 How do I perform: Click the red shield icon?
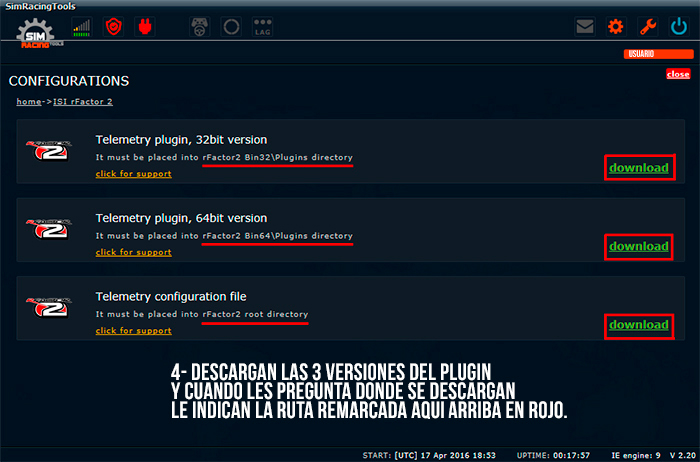[114, 27]
